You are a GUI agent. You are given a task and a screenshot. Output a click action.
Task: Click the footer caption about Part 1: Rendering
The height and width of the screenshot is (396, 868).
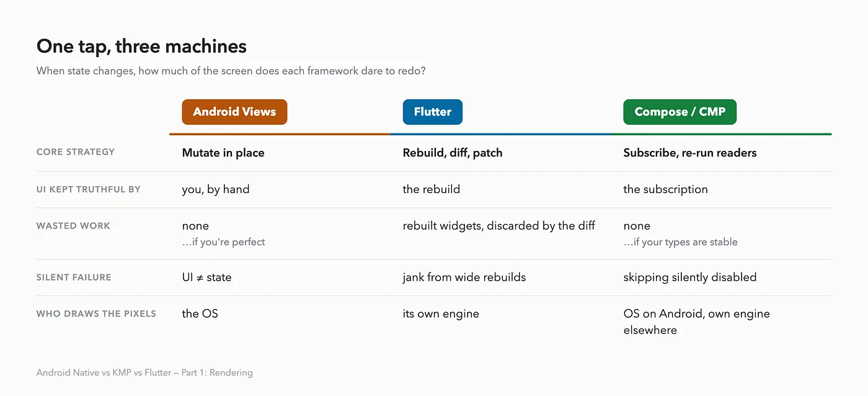[144, 373]
